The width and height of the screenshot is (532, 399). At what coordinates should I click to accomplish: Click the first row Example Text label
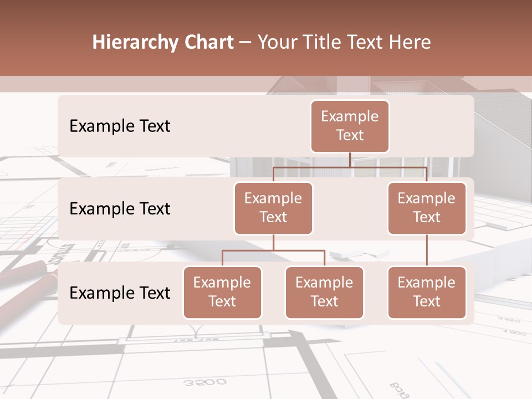click(119, 126)
